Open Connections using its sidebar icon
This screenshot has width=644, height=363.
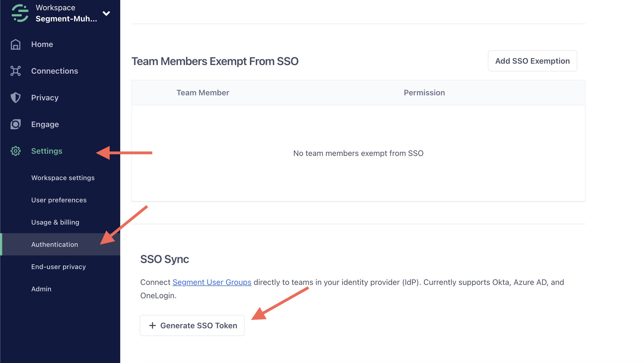16,71
